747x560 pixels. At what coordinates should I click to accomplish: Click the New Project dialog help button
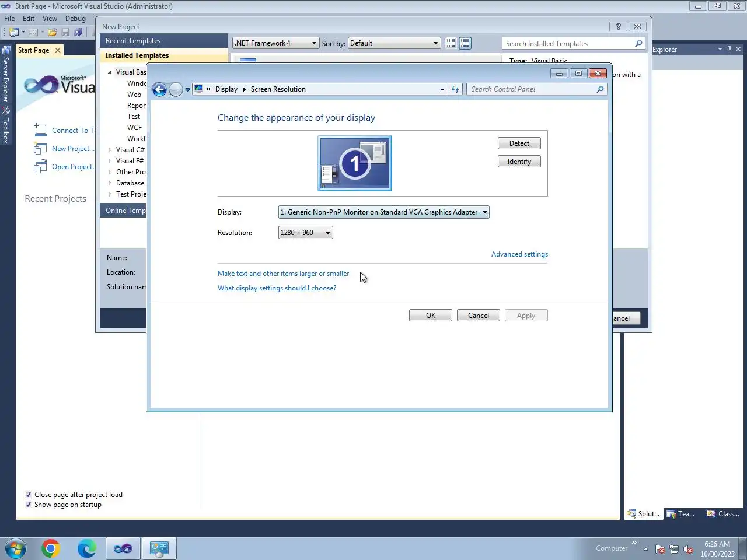[x=618, y=26]
